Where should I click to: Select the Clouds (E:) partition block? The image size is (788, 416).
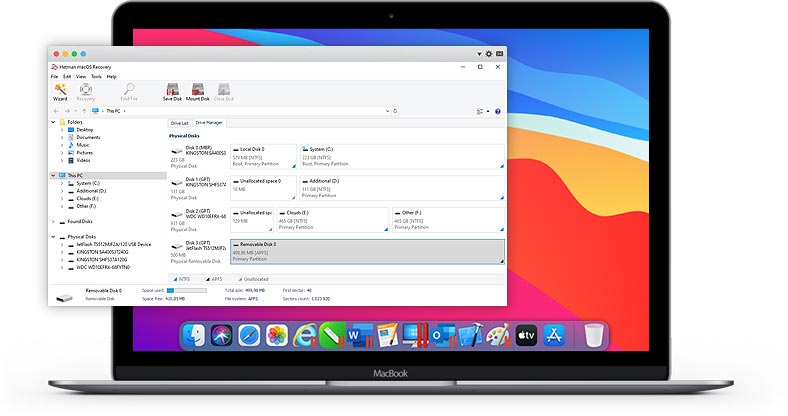point(333,220)
